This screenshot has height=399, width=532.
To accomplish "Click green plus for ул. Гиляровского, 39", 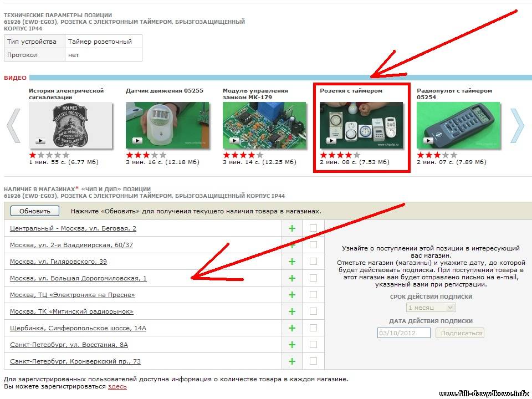I will (292, 262).
